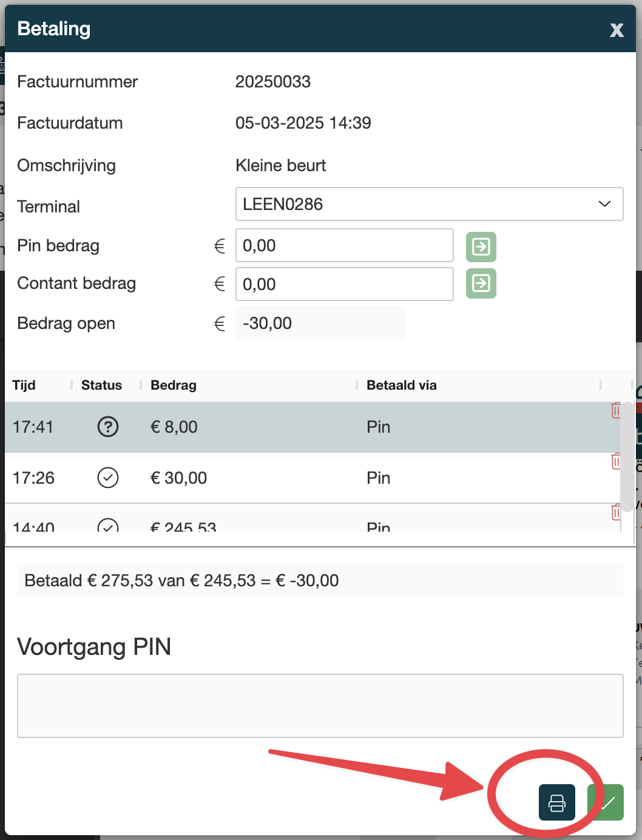This screenshot has width=642, height=840.
Task: Delete the 17:41 payment of € 8,00
Action: [615, 411]
